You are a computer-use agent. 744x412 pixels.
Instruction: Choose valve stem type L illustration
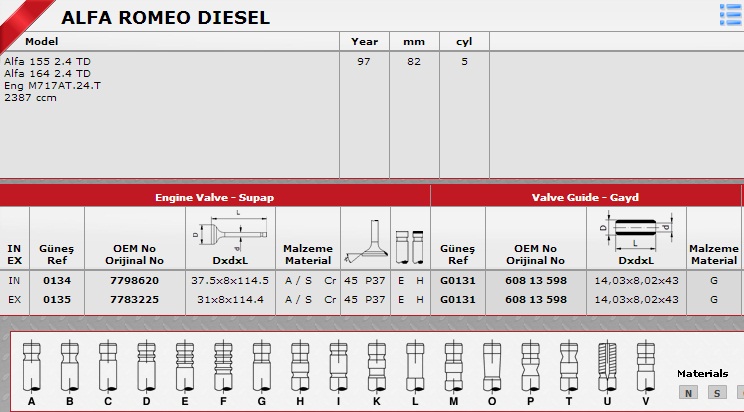(x=414, y=365)
